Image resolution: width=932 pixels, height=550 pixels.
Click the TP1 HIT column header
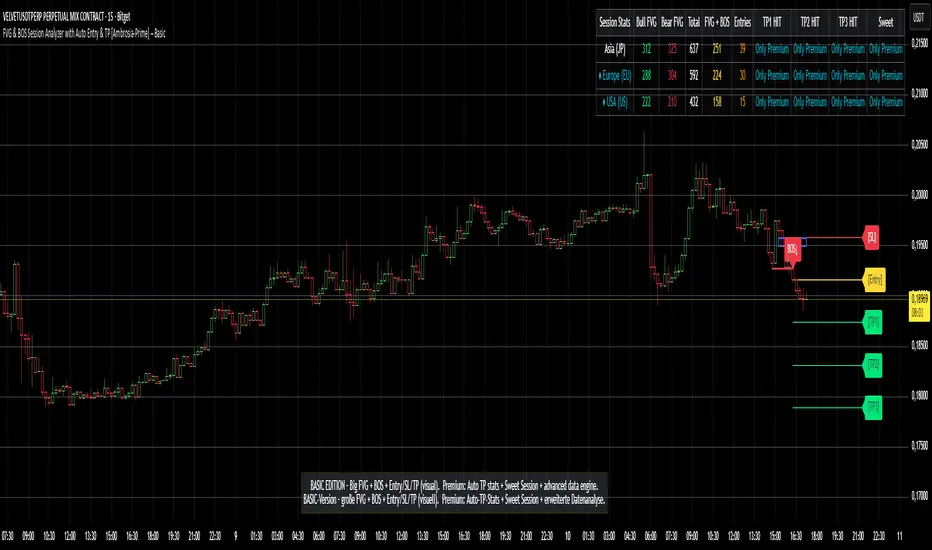coord(772,21)
